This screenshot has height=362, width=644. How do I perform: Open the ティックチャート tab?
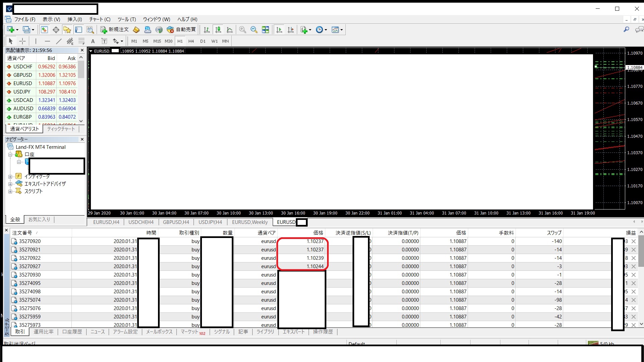[61, 129]
